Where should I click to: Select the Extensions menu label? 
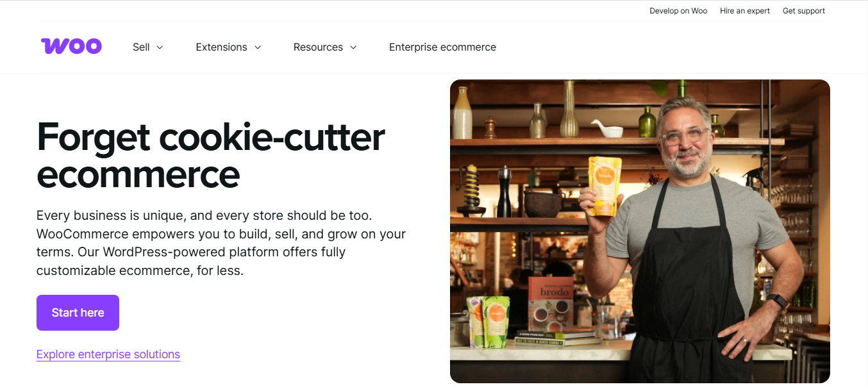click(221, 47)
